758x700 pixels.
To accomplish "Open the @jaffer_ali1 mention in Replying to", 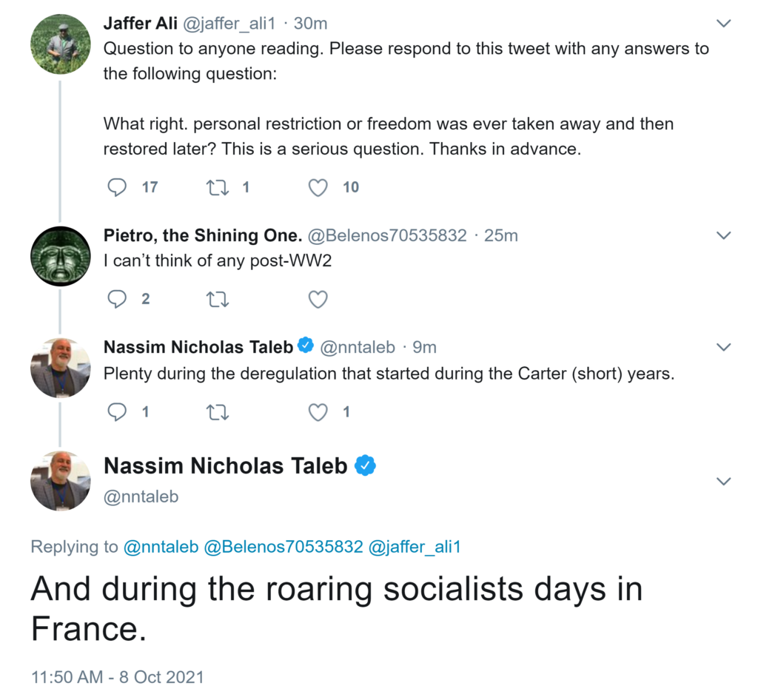I will coord(415,548).
